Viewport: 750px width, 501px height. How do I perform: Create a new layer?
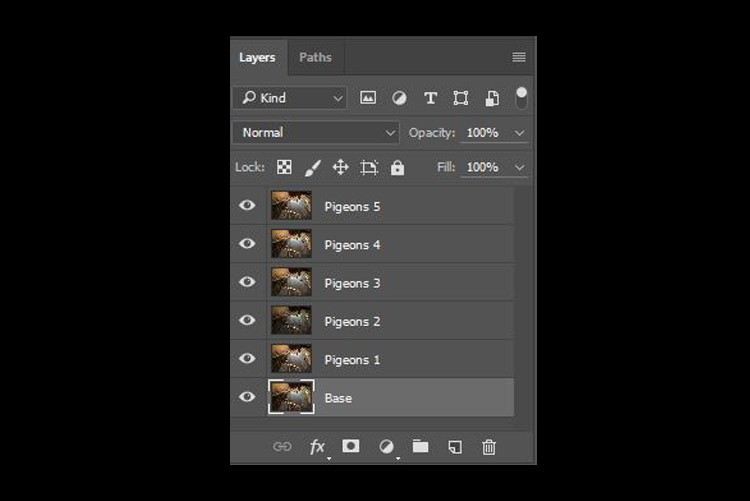455,447
